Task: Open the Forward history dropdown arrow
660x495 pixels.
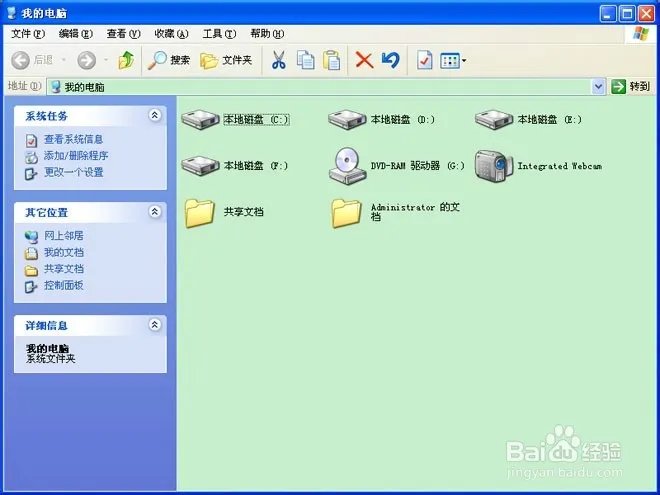Action: click(106, 60)
